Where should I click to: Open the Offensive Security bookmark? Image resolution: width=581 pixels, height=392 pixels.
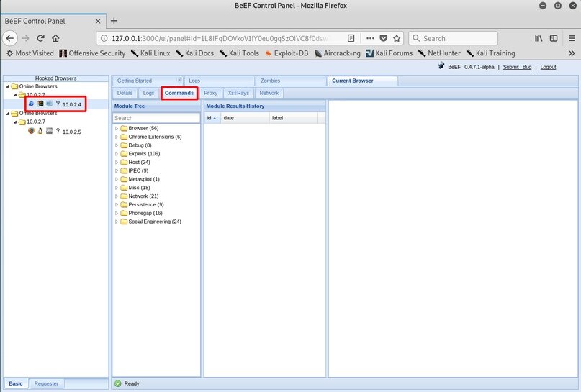coord(92,53)
